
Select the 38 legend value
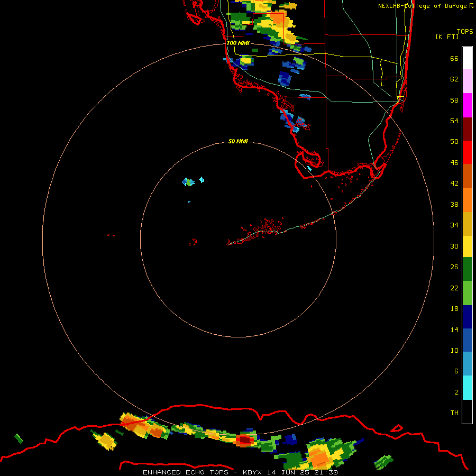(x=454, y=205)
